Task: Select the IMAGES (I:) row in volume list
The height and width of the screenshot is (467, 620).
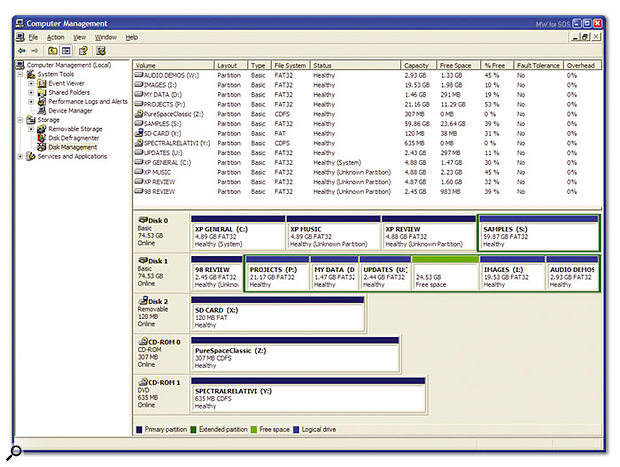Action: point(368,85)
